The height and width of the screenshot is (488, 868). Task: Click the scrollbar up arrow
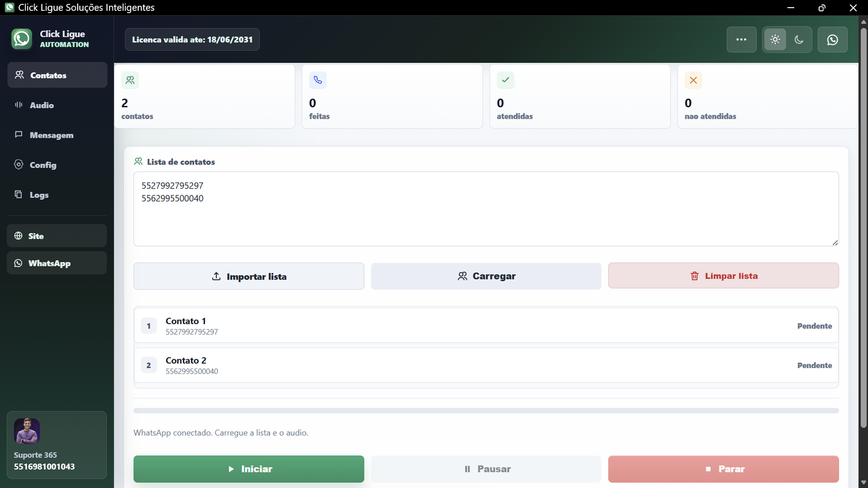point(864,21)
